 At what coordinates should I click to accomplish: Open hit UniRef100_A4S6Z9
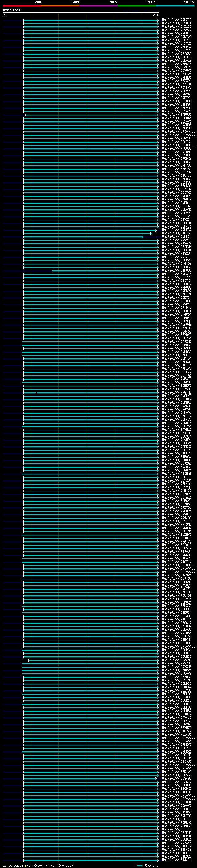pyautogui.click(x=177, y=243)
